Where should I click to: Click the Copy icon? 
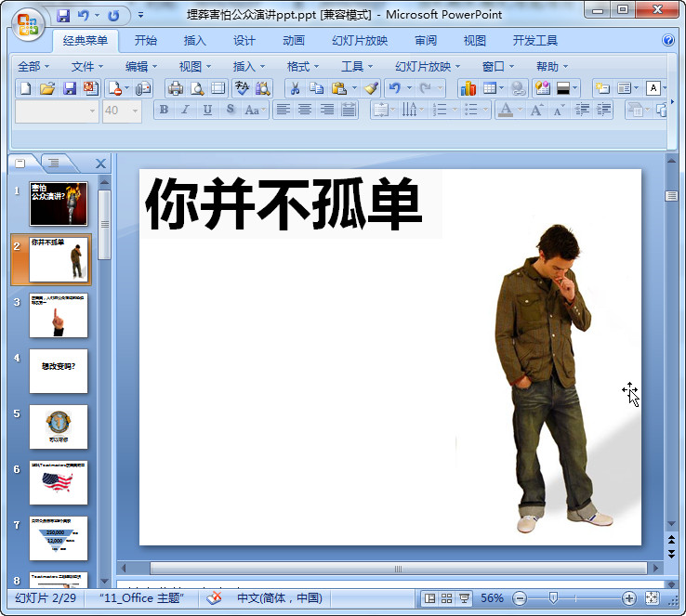(316, 88)
